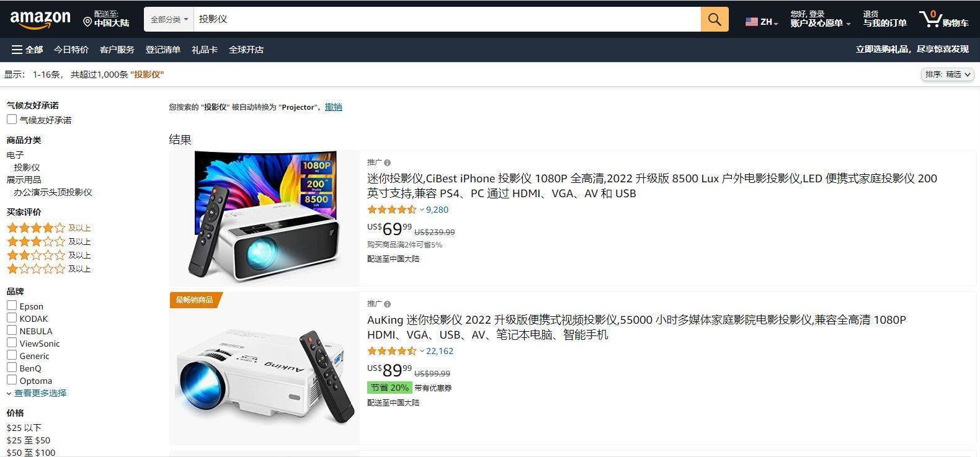Click the info icon beside first 推广 label

click(x=387, y=163)
